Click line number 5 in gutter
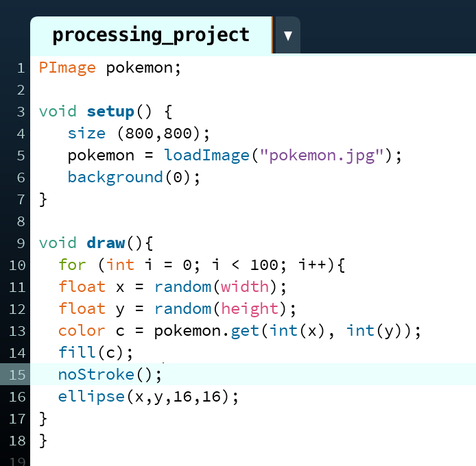 click(x=21, y=156)
